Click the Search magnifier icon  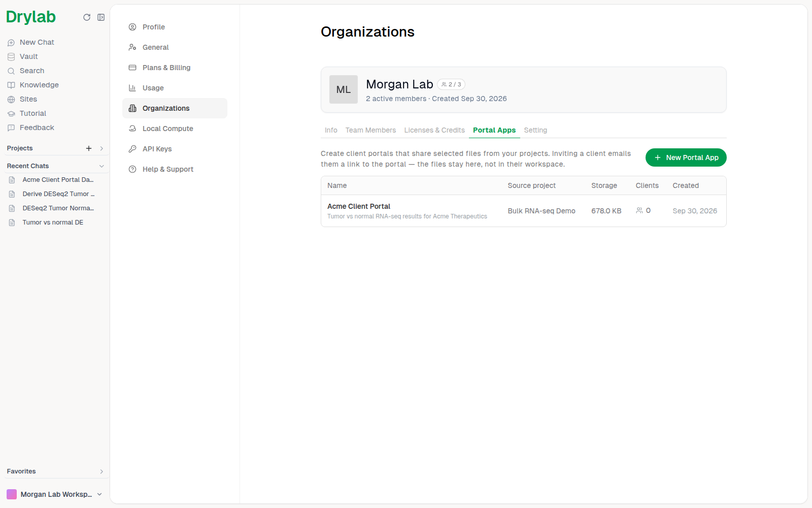tap(11, 71)
